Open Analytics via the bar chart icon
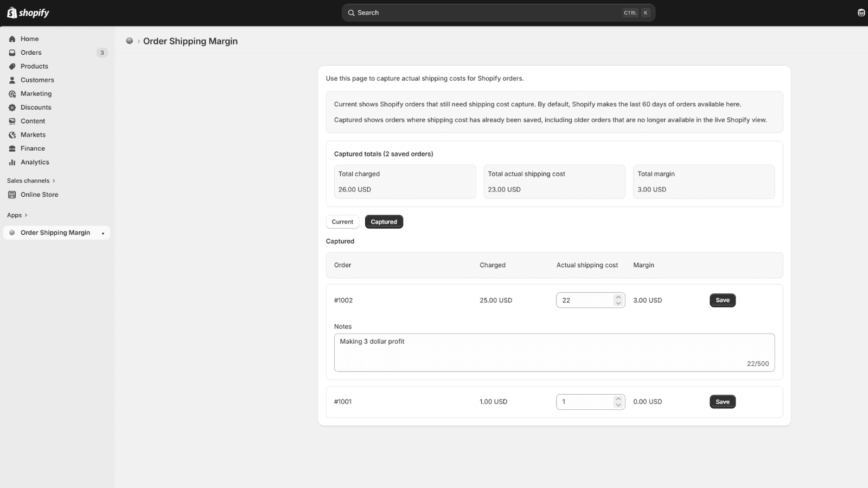868x488 pixels. pos(12,162)
